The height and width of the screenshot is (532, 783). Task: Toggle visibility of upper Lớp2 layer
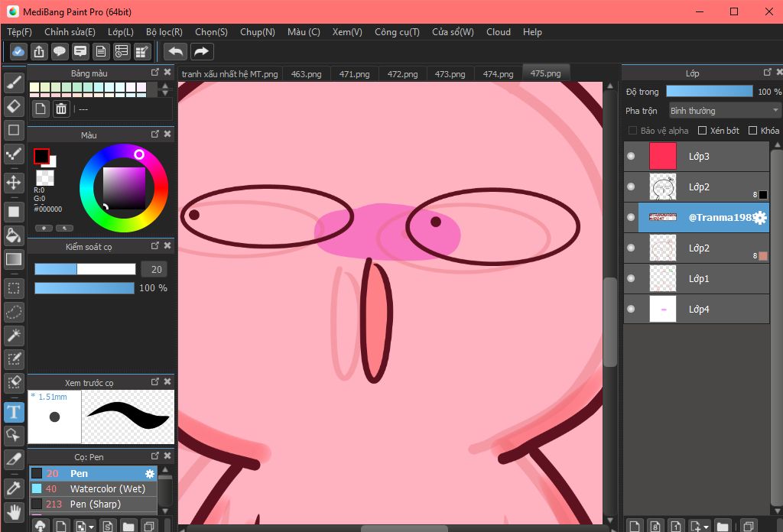tap(631, 187)
